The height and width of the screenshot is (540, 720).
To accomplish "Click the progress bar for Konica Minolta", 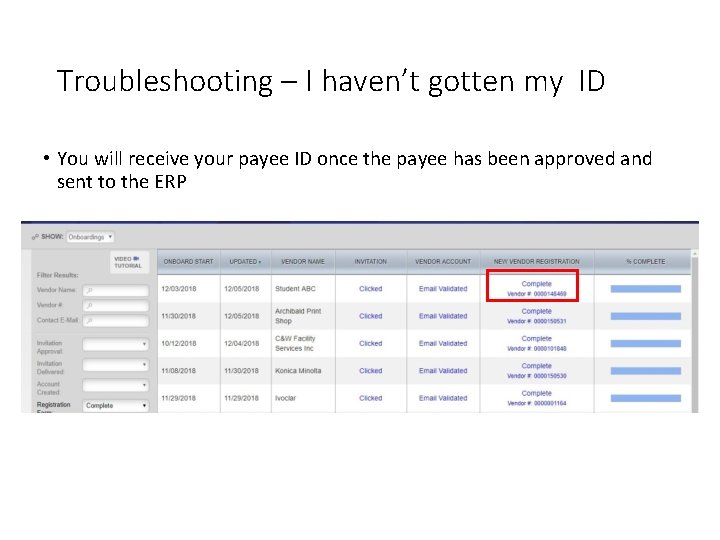I will click(x=646, y=371).
